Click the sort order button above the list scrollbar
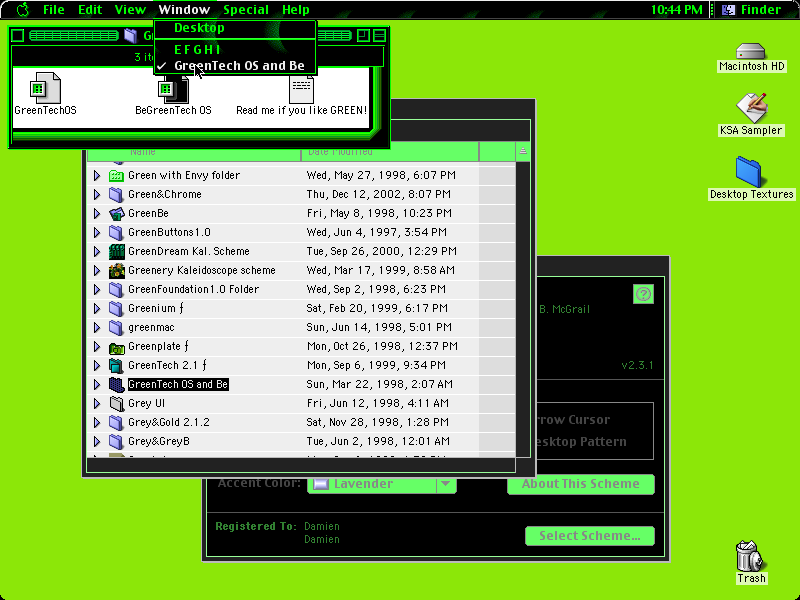 (522, 151)
